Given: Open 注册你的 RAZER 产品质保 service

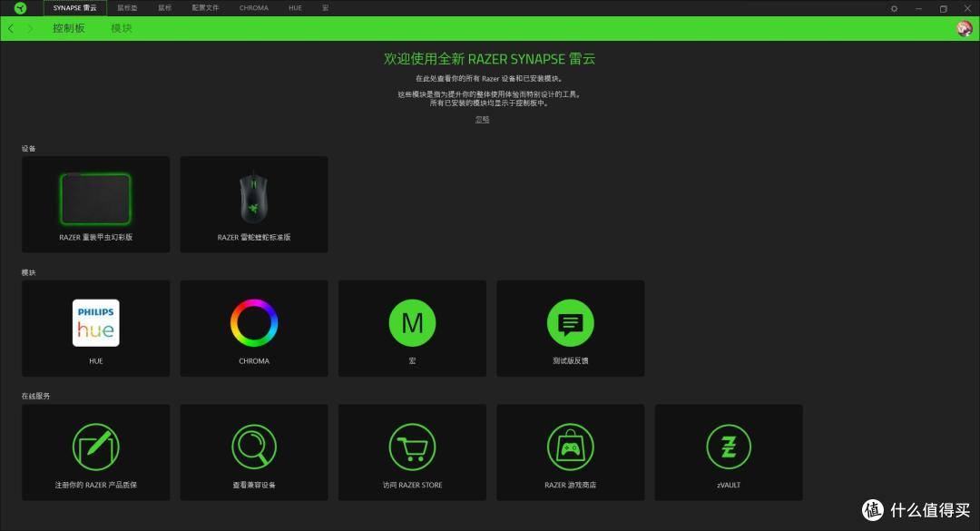Looking at the screenshot, I should coord(95,452).
